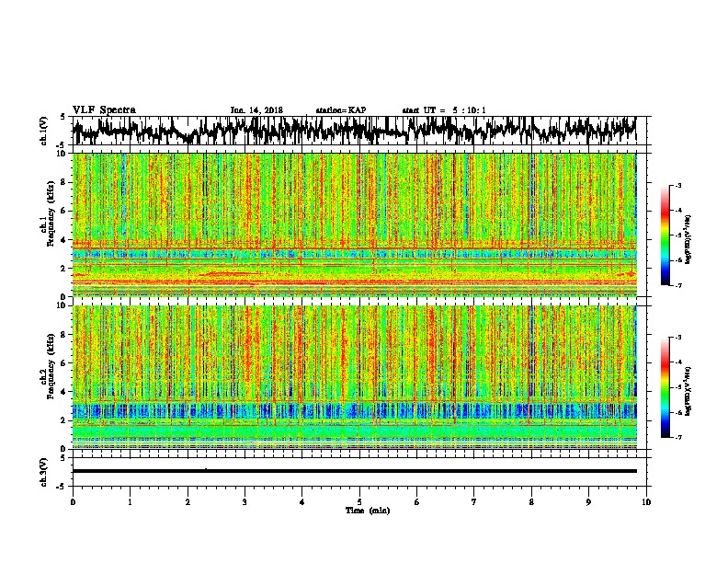Click the time axis tick label "9"
Image resolution: width=728 pixels, height=563 pixels.
point(588,502)
